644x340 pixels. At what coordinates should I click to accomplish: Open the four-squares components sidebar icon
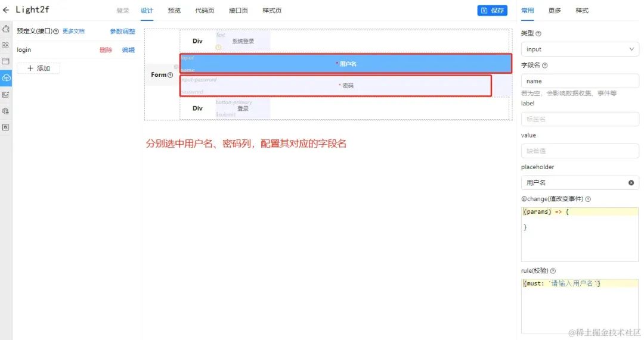pyautogui.click(x=6, y=45)
